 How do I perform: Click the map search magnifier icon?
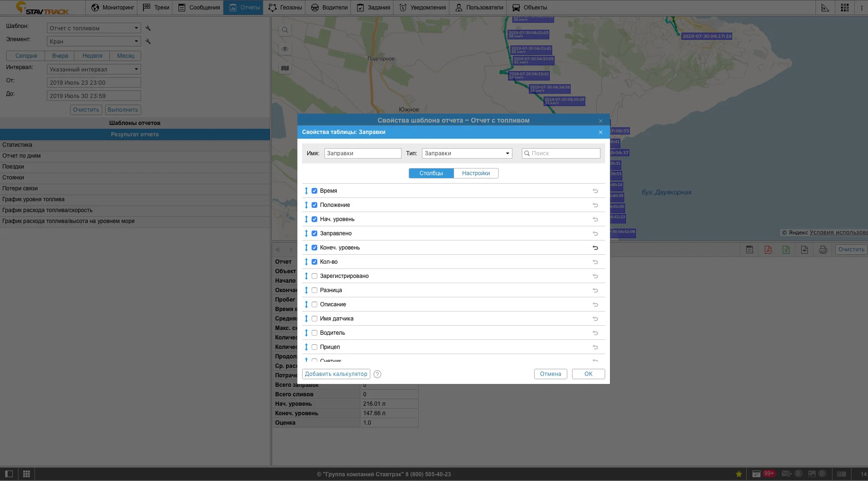(x=285, y=30)
